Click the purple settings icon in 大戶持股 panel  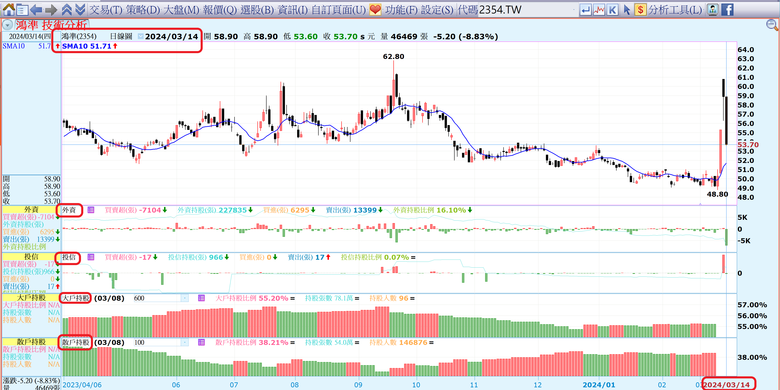[x=201, y=298]
